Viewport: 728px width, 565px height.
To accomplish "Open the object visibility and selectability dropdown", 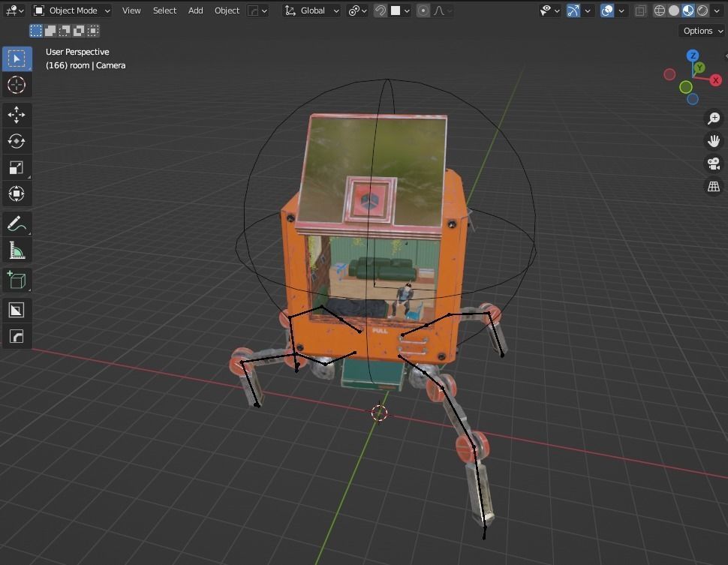I will click(x=549, y=11).
